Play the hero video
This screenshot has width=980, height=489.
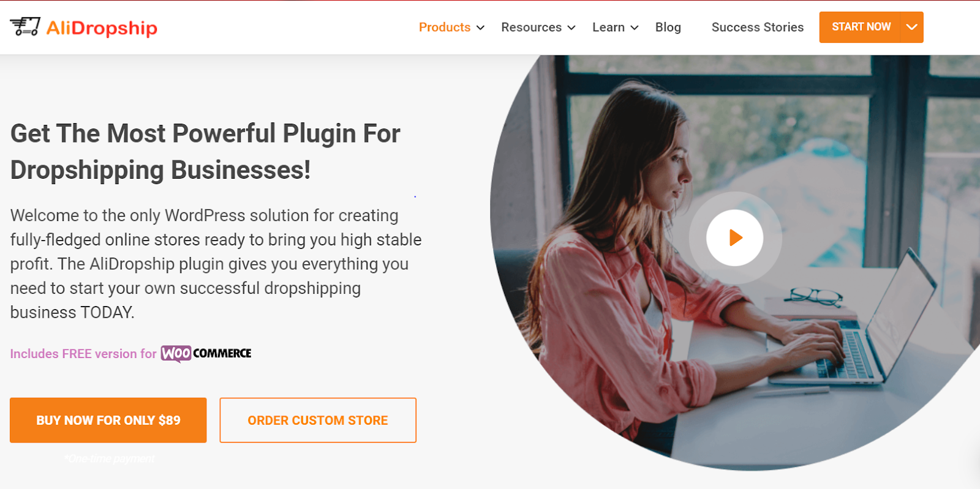[x=735, y=237]
